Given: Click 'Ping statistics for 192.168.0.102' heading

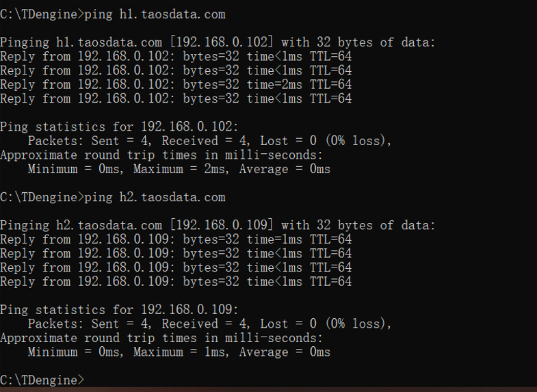Looking at the screenshot, I should point(119,127).
